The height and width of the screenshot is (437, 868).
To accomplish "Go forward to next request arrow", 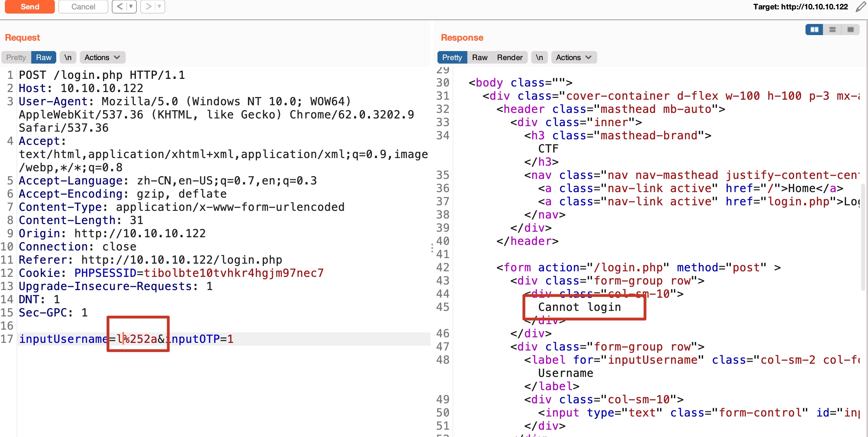I will point(149,7).
